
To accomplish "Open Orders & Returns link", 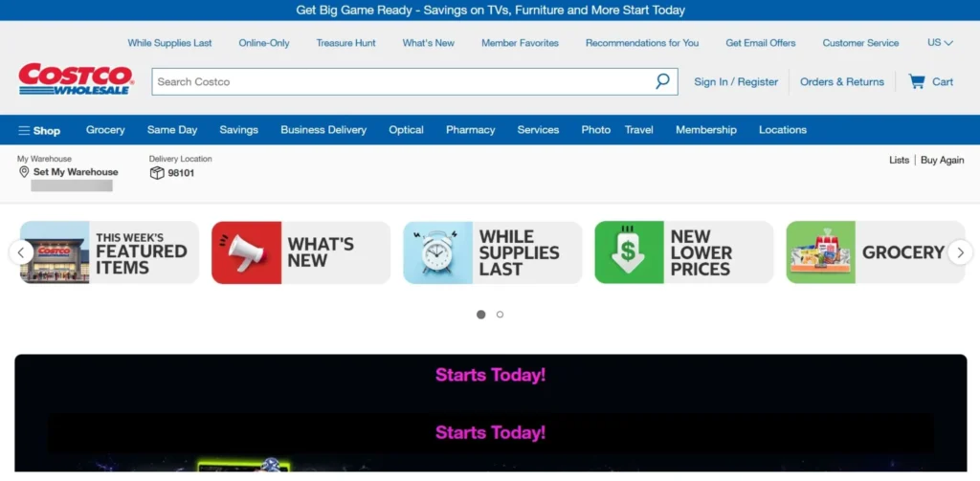I will coord(842,82).
